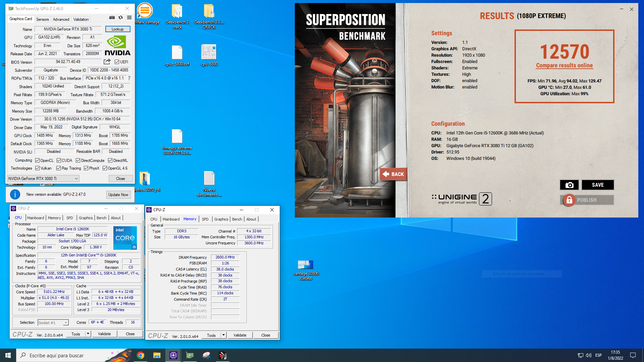Toggle the DirectCompute checkbox
The height and width of the screenshot is (362, 644).
(x=78, y=161)
